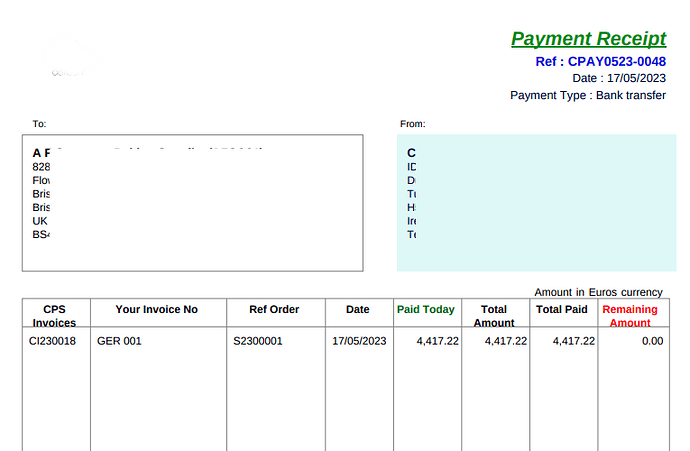Click the 0.00 remaining amount cell

[652, 341]
